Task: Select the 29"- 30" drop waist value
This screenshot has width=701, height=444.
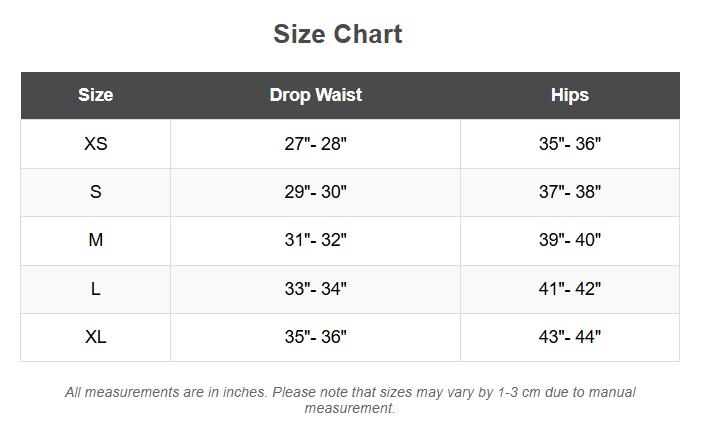Action: tap(316, 192)
